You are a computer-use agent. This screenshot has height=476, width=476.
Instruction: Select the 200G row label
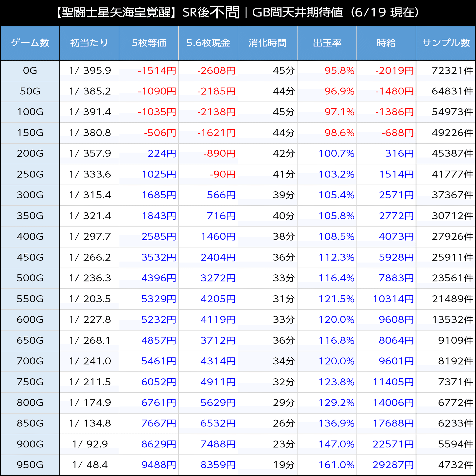[30, 154]
